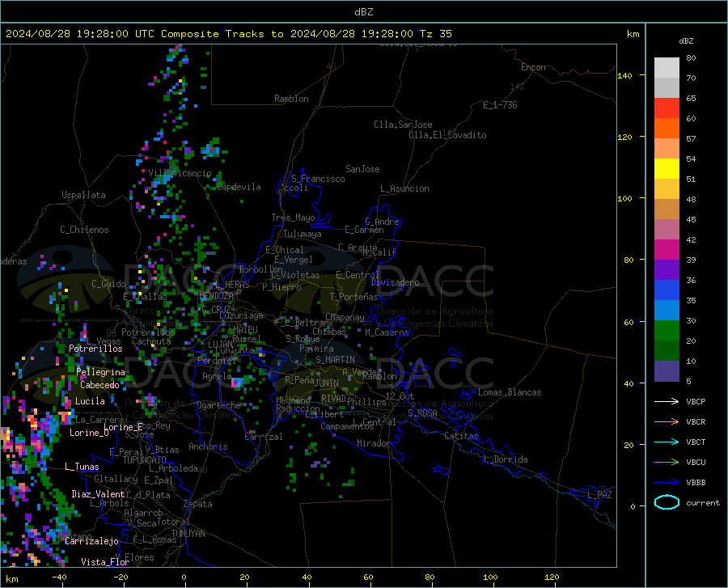Click the 'Diaz_Valent' map label
728x588 pixels.
point(98,494)
